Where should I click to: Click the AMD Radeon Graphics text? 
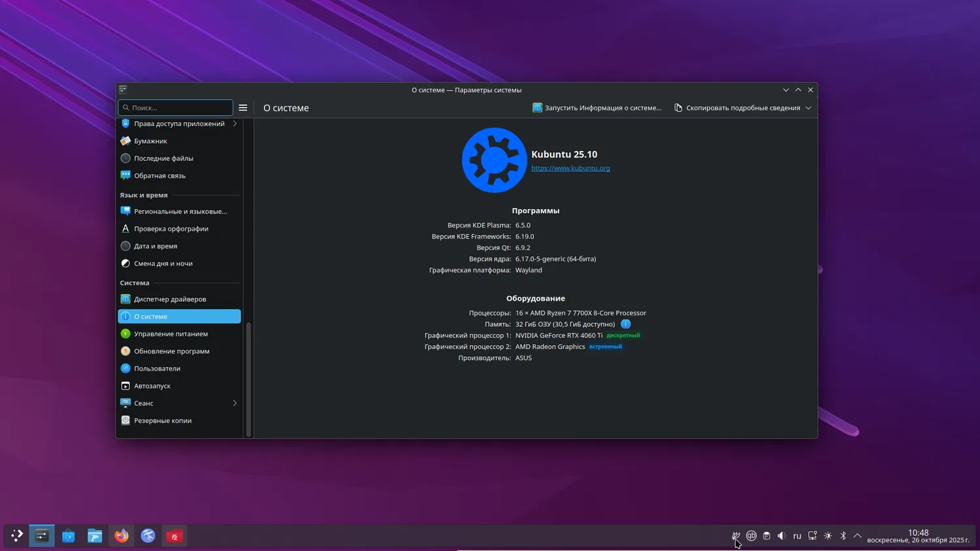(550, 346)
